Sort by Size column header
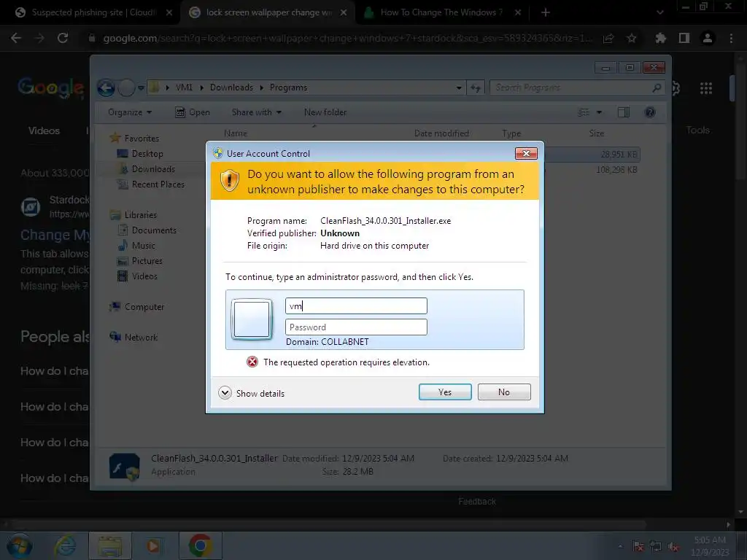 pyautogui.click(x=597, y=133)
